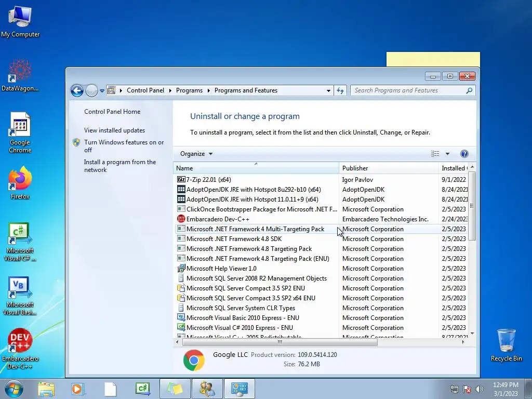Click the volume speaker tray icon
The height and width of the screenshot is (399, 532).
coord(480,389)
